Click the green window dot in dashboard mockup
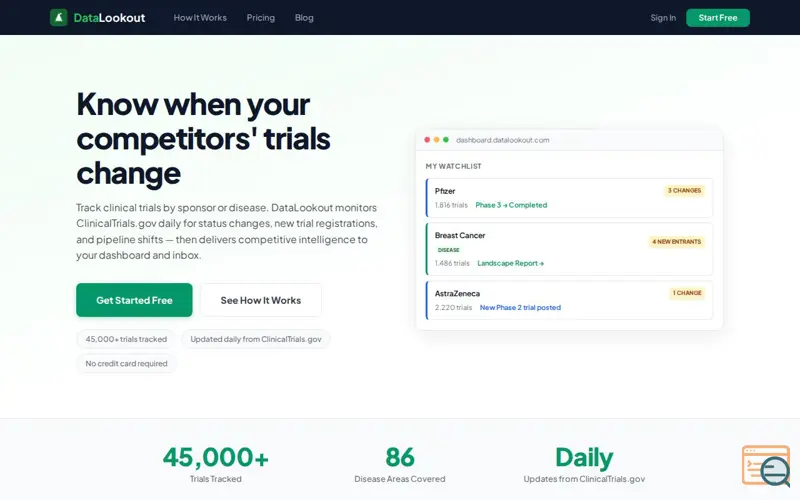800x500 pixels. 445,140
